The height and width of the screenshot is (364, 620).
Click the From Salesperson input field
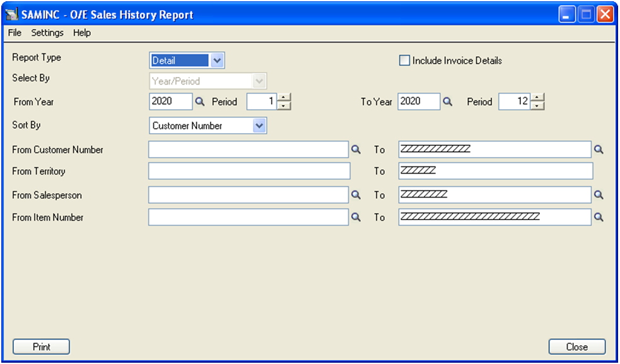coord(249,195)
